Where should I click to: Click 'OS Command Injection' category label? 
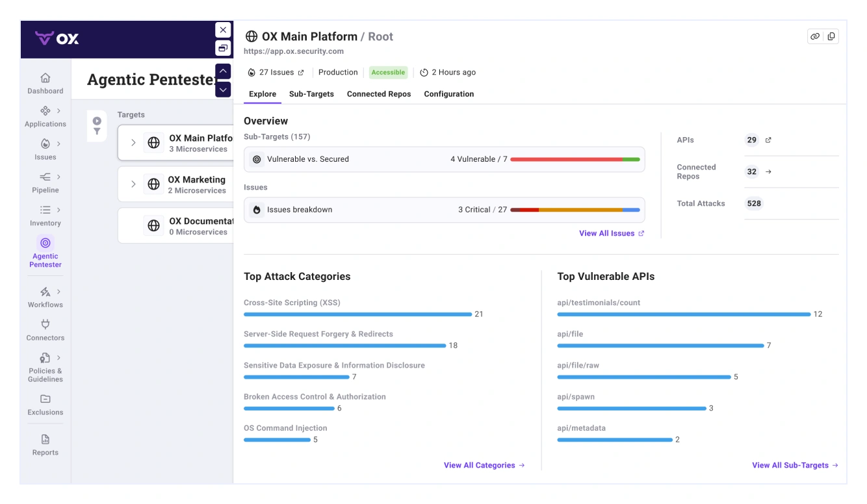tap(285, 428)
